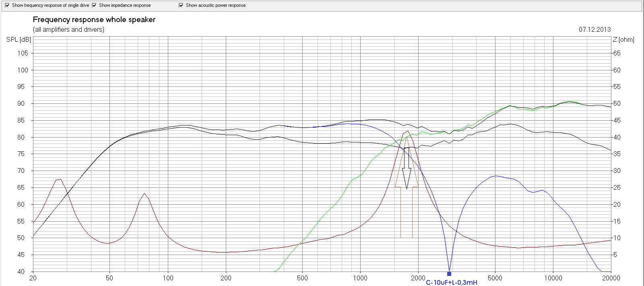The height and width of the screenshot is (286, 644).
Task: Select the Z [ohm] axis label
Action: (x=623, y=39)
